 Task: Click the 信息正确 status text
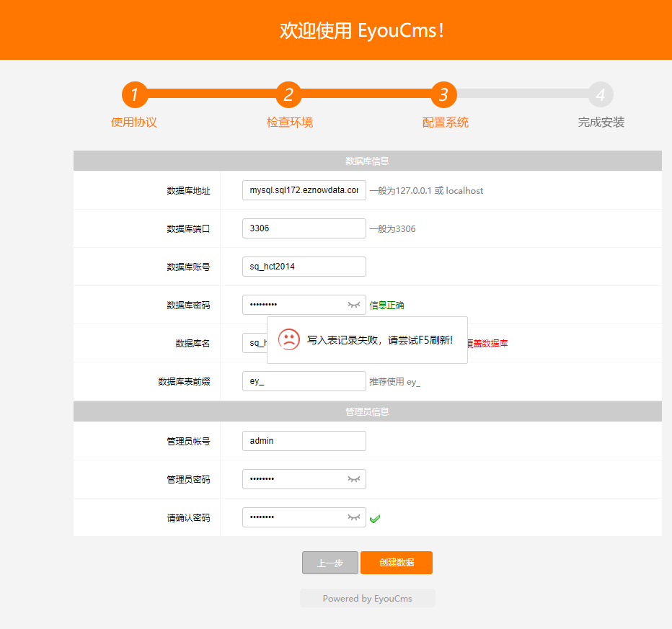(x=387, y=305)
